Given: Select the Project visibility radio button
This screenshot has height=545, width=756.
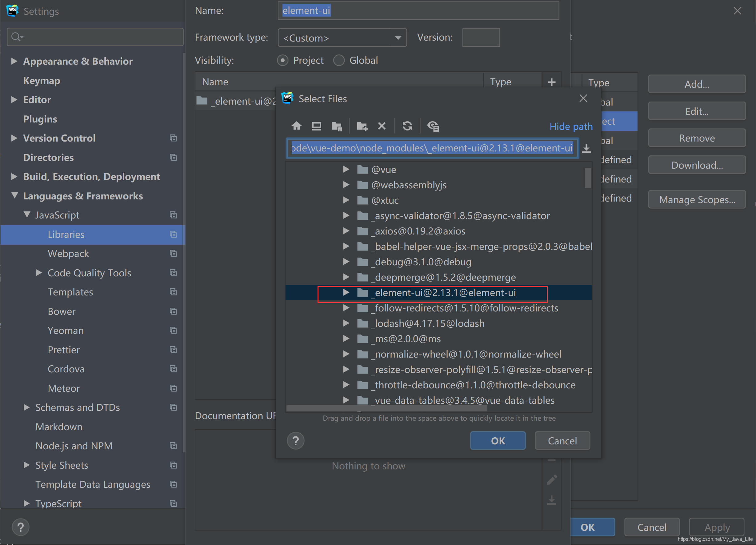Looking at the screenshot, I should point(283,60).
